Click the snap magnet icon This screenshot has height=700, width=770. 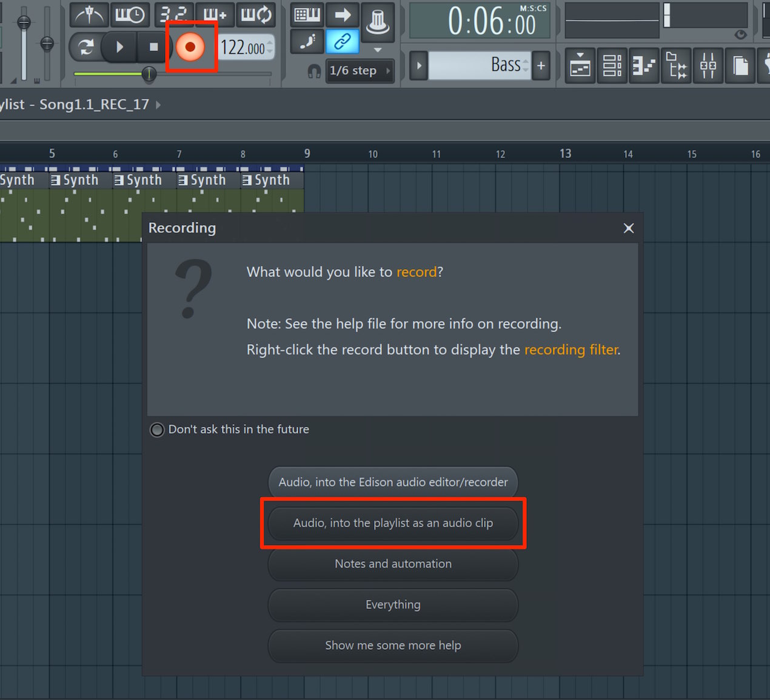coord(313,71)
